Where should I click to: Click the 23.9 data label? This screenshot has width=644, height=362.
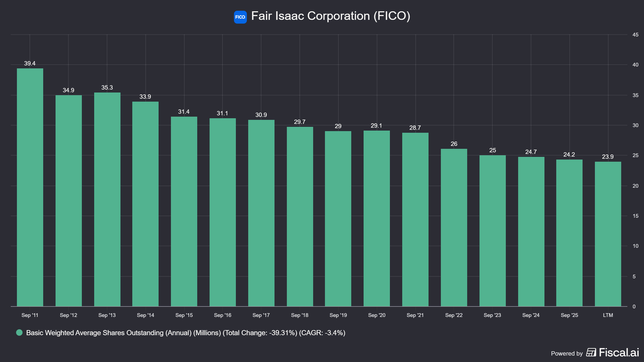point(608,157)
